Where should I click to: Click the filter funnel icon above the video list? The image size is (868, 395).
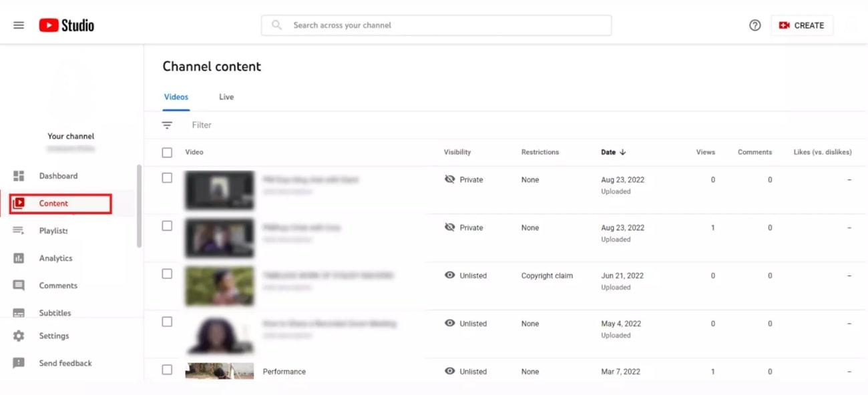(x=166, y=125)
